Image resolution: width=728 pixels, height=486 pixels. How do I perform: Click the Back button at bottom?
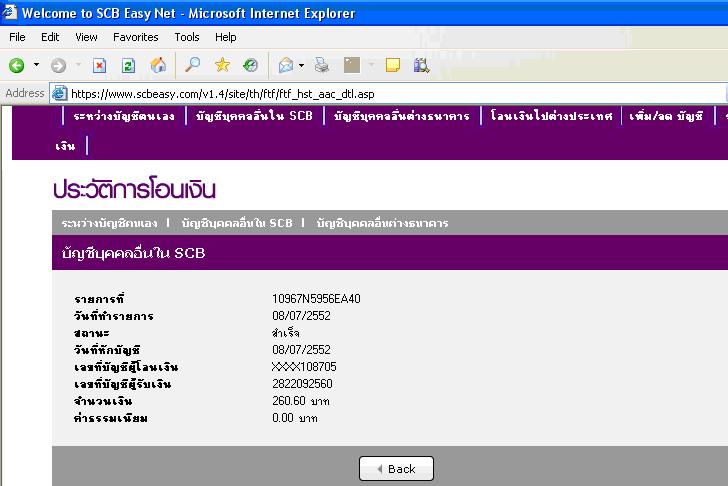click(x=396, y=469)
